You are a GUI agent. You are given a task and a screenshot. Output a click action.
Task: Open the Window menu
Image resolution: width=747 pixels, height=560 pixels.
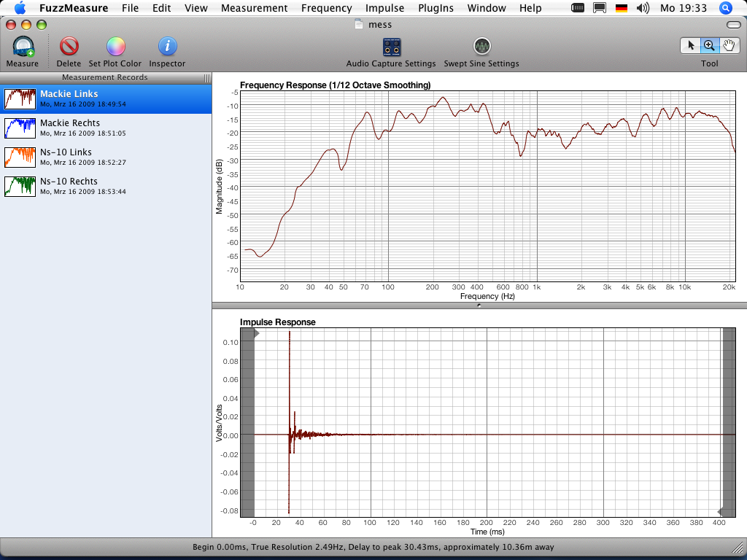[x=487, y=8]
